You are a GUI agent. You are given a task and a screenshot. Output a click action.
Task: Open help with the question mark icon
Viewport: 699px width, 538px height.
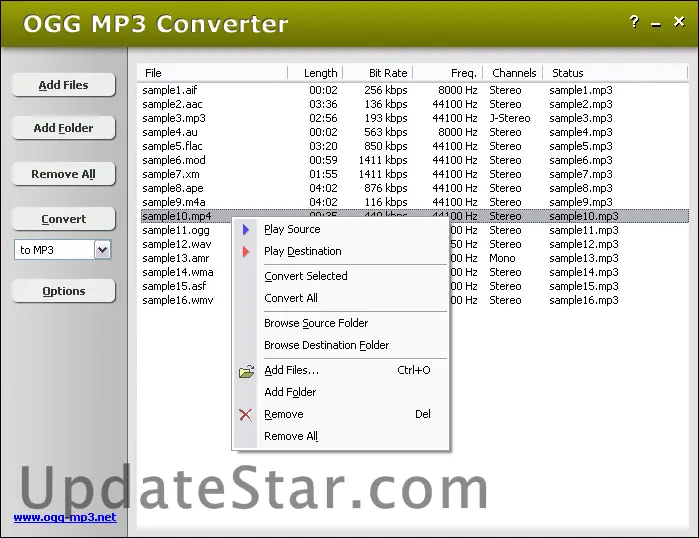(634, 21)
